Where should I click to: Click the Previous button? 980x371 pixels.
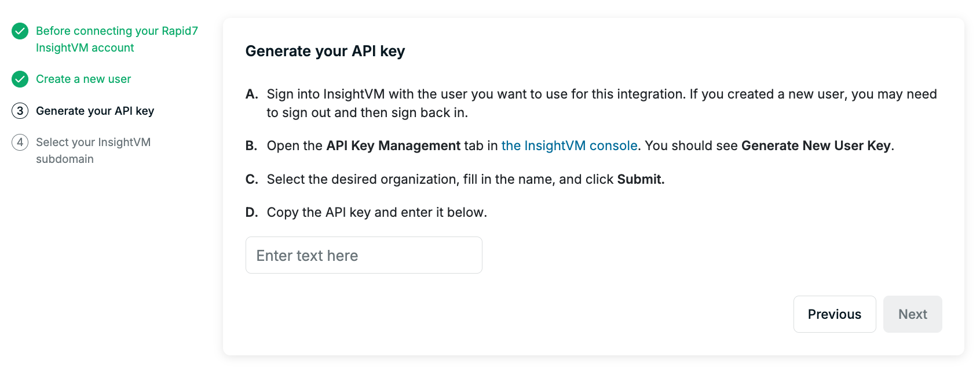(x=835, y=314)
